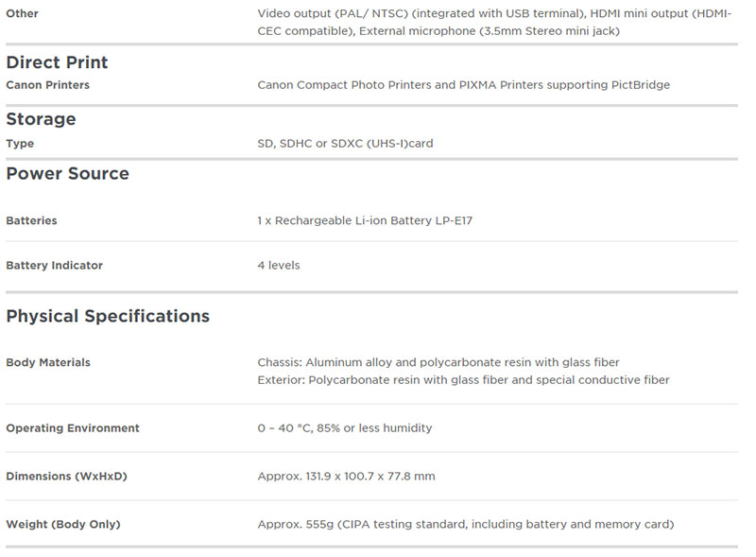Click the Approx. 555g weight value
Screen dimensions: 756x557
coord(466,524)
